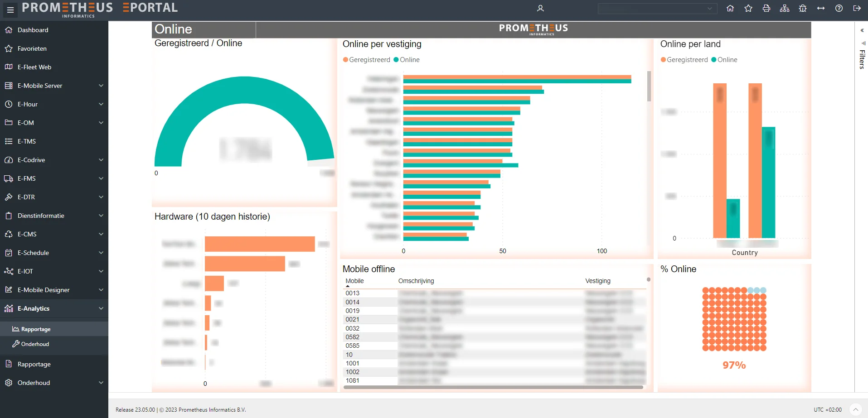
Task: Add page to favorites with the star icon
Action: tap(748, 8)
